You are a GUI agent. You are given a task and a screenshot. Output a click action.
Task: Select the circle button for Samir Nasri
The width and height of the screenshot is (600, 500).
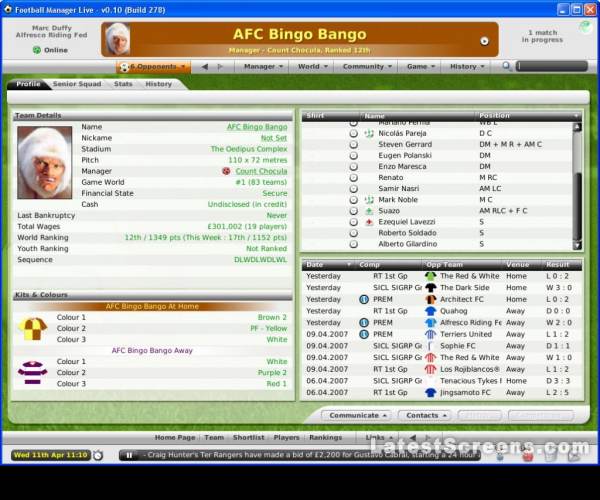pyautogui.click(x=354, y=189)
